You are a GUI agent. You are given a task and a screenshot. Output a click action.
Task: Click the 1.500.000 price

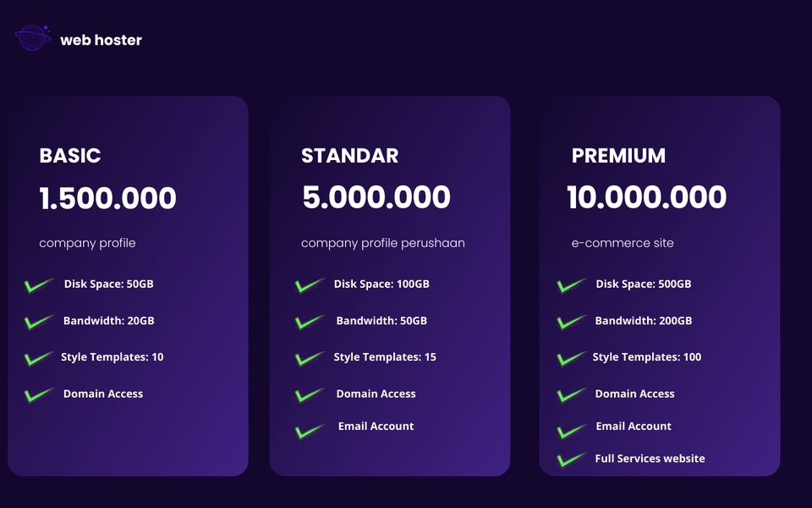(x=107, y=198)
